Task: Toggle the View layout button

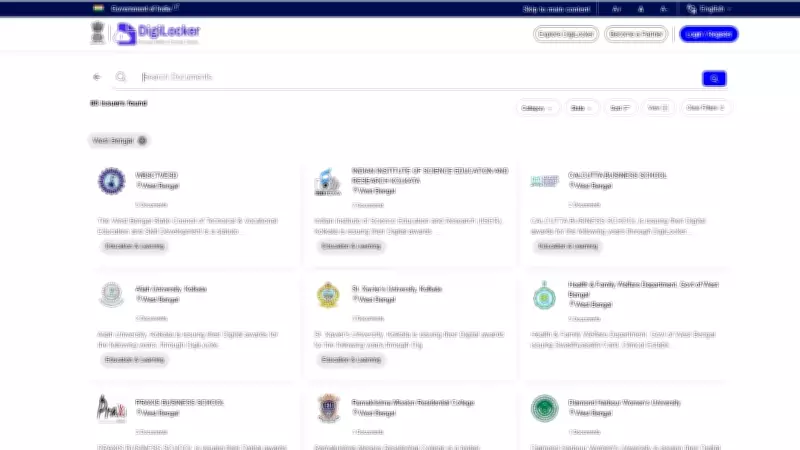Action: 658,108
